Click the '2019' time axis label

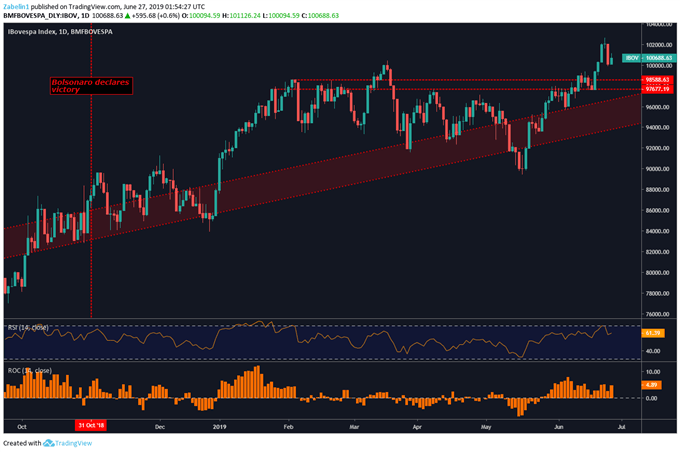[x=220, y=427]
